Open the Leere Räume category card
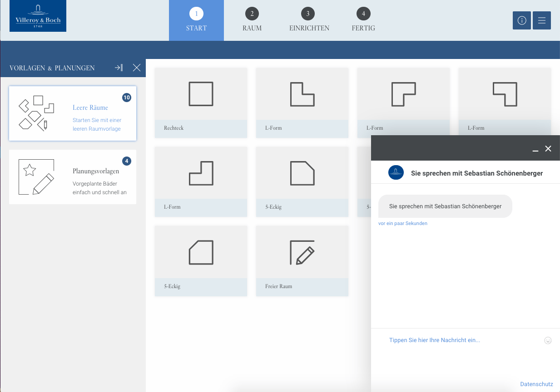The width and height of the screenshot is (560, 392). click(x=73, y=113)
